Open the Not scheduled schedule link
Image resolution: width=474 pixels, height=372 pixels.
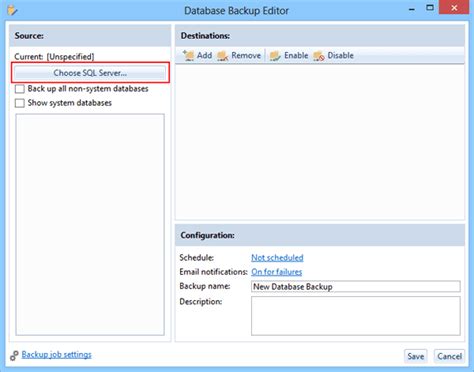pos(277,258)
